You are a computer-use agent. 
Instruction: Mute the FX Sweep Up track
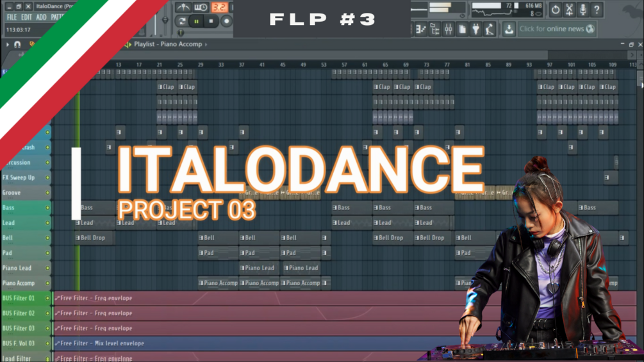click(x=47, y=177)
